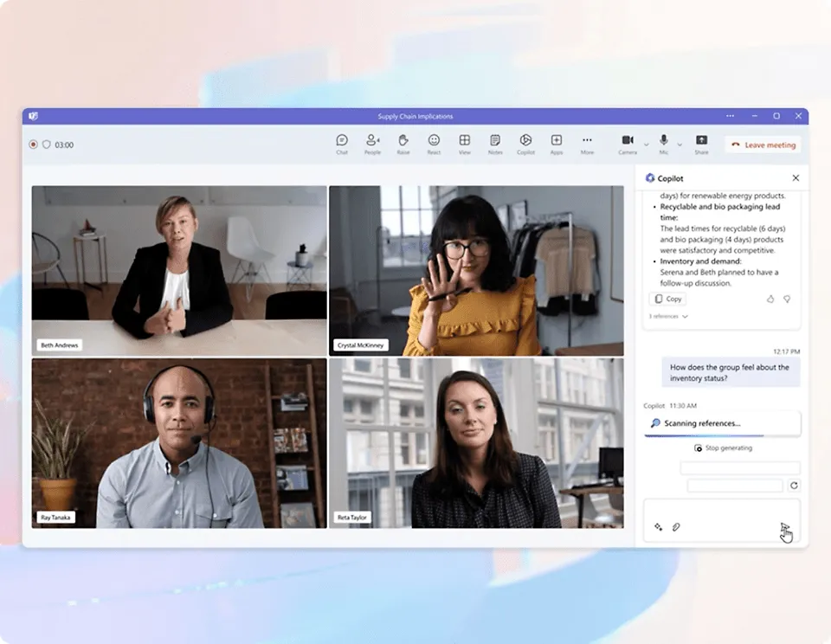Turn the Camera on or off
This screenshot has width=831, height=644.
(628, 144)
